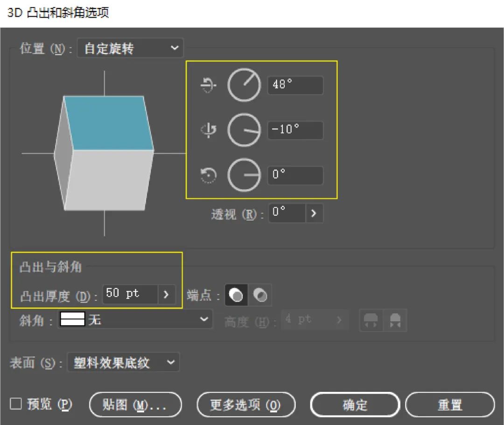Select the bevel extent in icon
The image size is (504, 425).
pyautogui.click(x=395, y=320)
